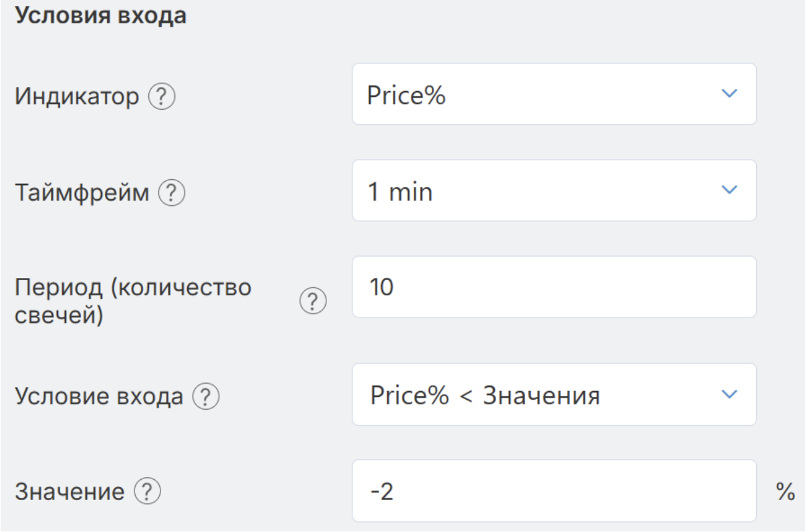Image resolution: width=805 pixels, height=532 pixels.
Task: Focus the Период input containing 10
Action: [x=554, y=287]
